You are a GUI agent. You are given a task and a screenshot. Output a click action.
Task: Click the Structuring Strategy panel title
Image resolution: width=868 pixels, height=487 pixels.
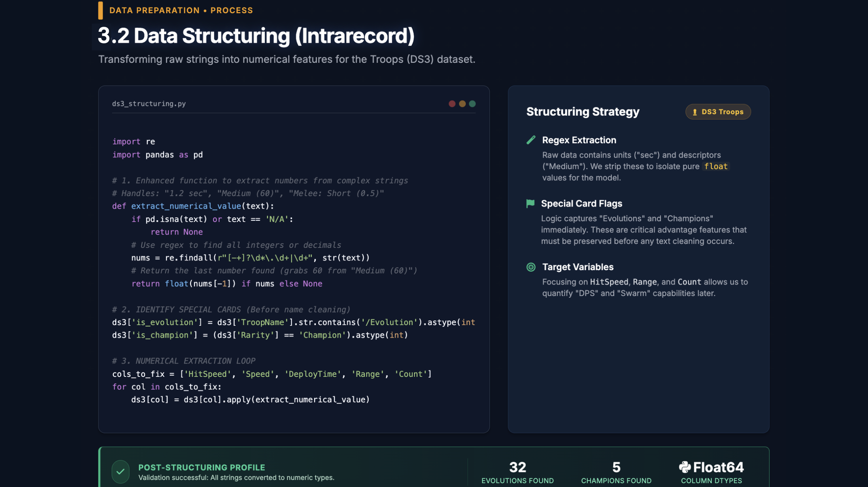582,112
